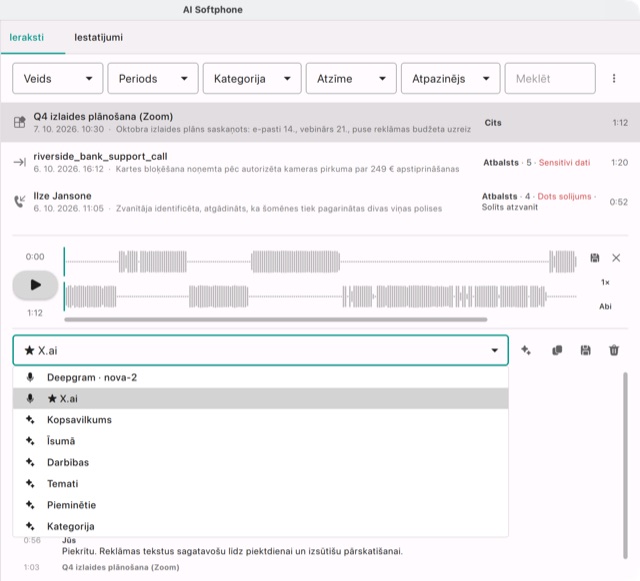Image resolution: width=640 pixels, height=581 pixels.
Task: Collapse the X.ai transcript selector dropdown
Action: [260, 350]
